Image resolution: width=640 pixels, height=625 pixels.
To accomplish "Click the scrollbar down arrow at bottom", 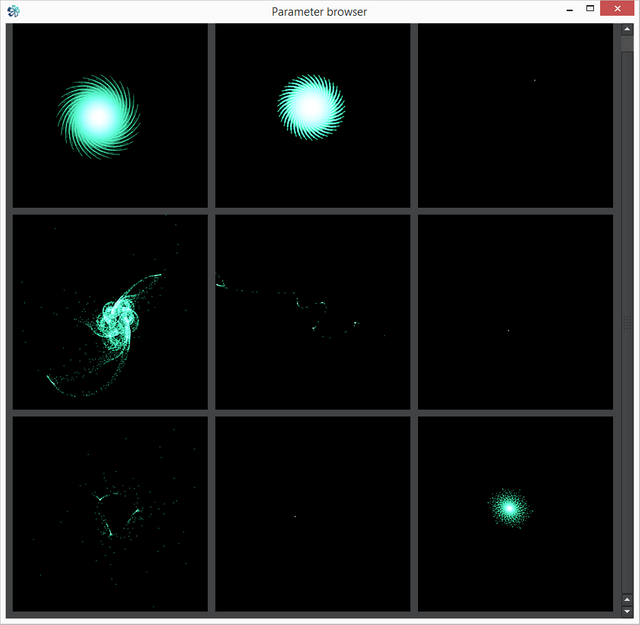I will click(x=627, y=611).
